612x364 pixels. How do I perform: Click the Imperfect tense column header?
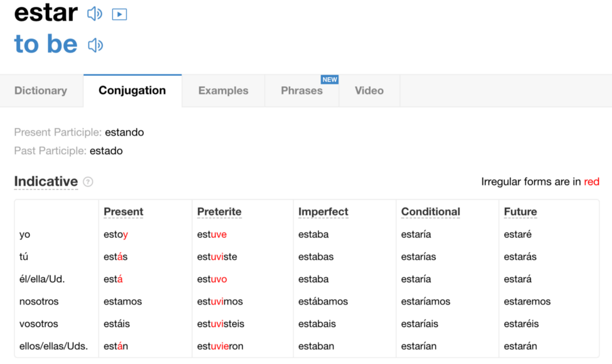point(323,212)
